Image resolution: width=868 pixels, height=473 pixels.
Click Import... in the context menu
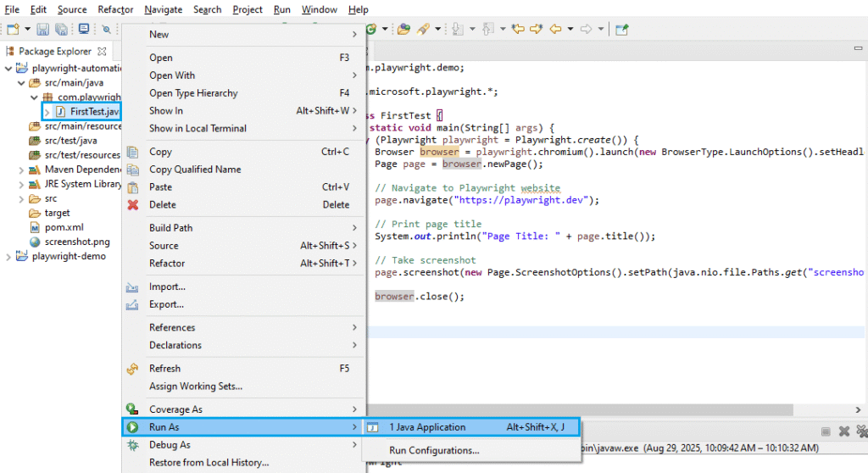(243, 287)
